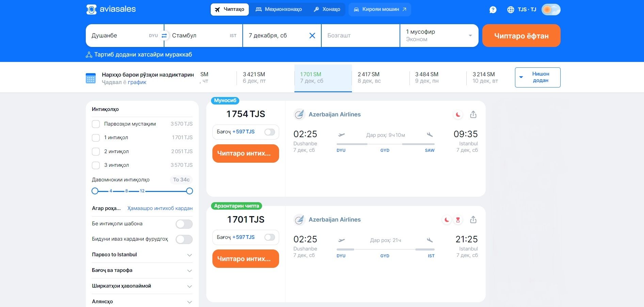Select the Чиптаҳо tab
This screenshot has width=644, height=307.
click(230, 9)
